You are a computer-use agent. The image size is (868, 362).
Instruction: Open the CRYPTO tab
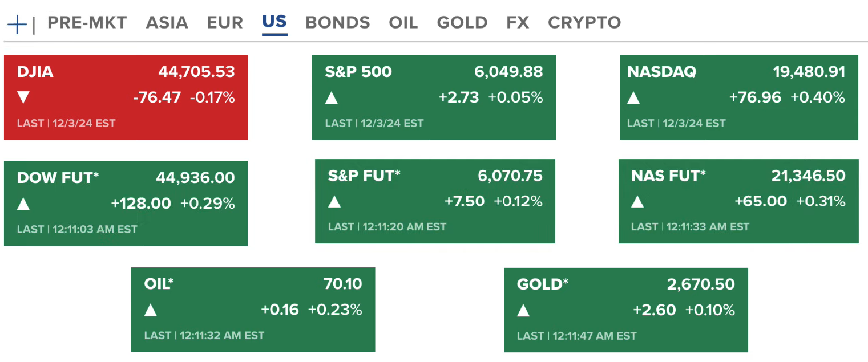point(584,23)
